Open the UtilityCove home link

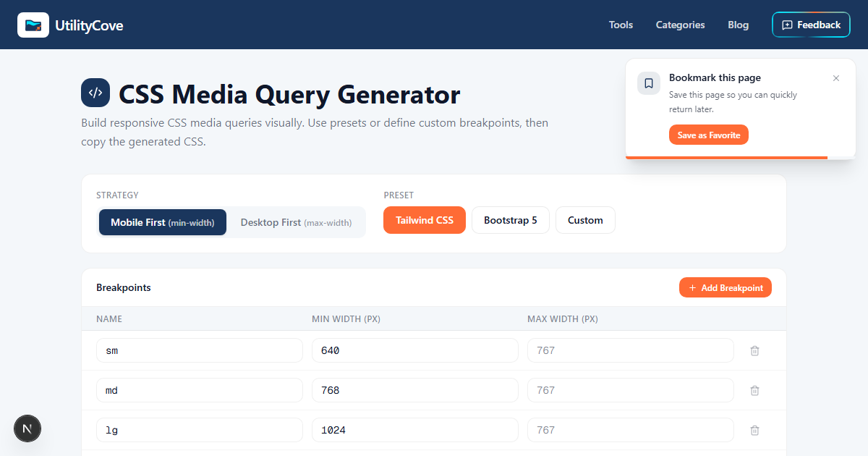click(70, 25)
